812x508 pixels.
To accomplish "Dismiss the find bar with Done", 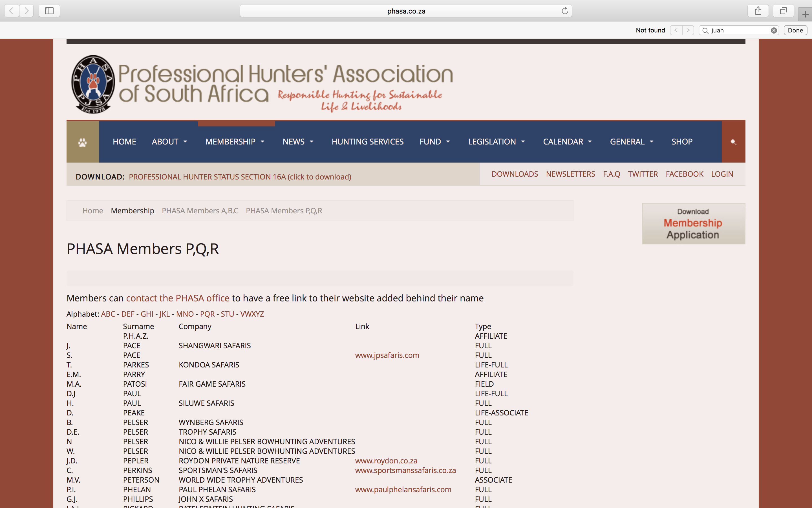I will tap(795, 30).
